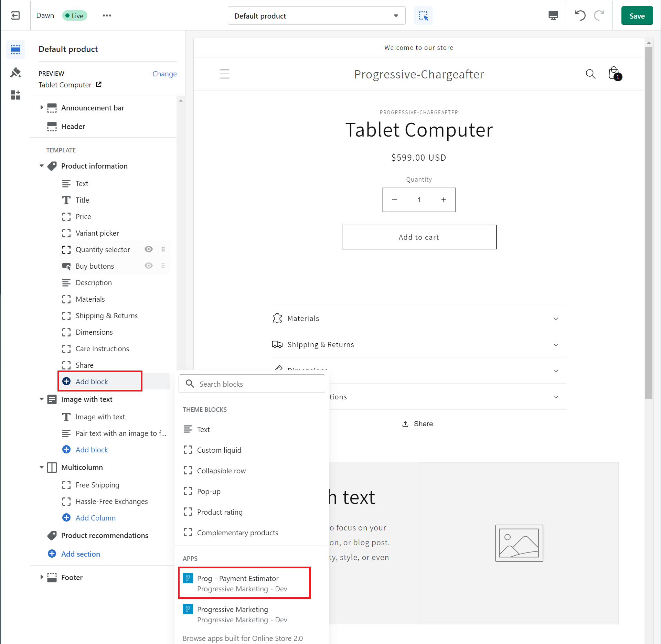
Task: Open the Default product template dropdown
Action: tap(316, 16)
